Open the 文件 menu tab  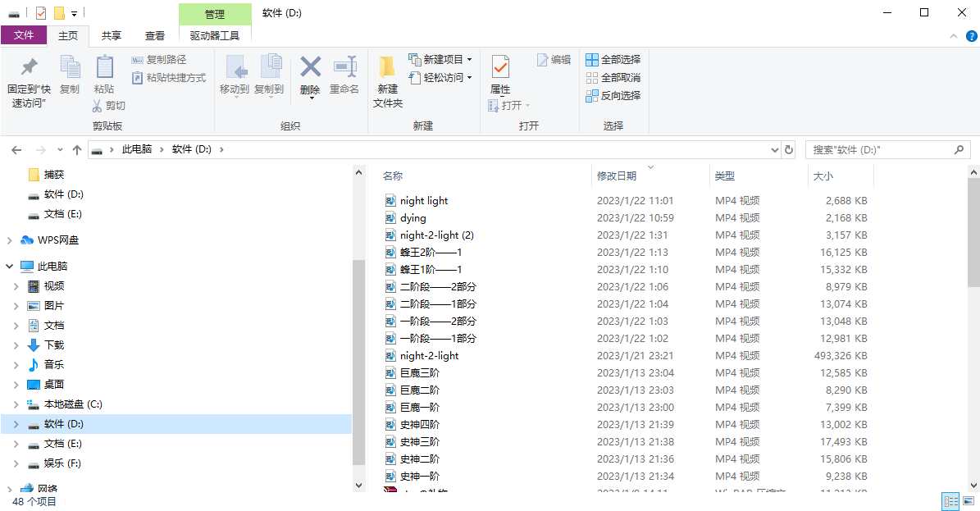click(24, 35)
